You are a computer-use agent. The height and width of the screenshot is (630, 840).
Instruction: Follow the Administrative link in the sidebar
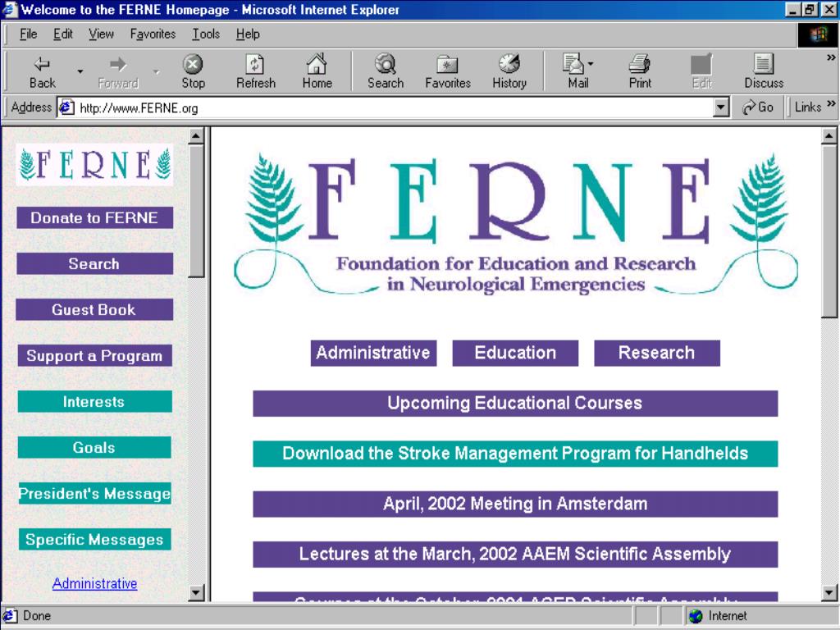pyautogui.click(x=95, y=583)
